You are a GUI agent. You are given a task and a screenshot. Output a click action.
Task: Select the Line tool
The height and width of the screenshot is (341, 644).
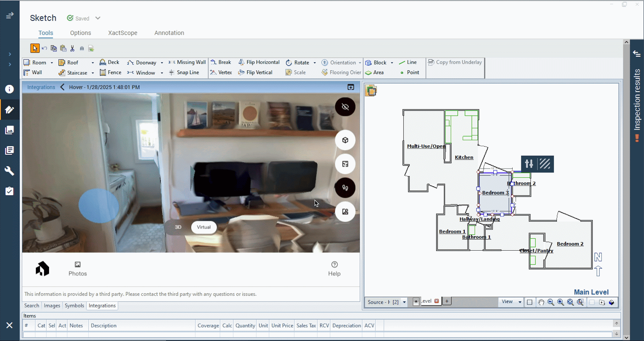tap(408, 62)
